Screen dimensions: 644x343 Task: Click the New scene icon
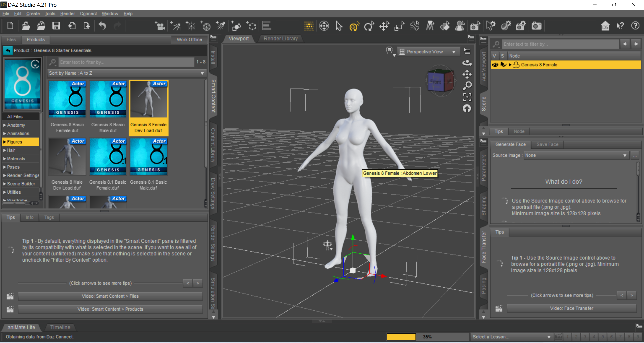(10, 26)
